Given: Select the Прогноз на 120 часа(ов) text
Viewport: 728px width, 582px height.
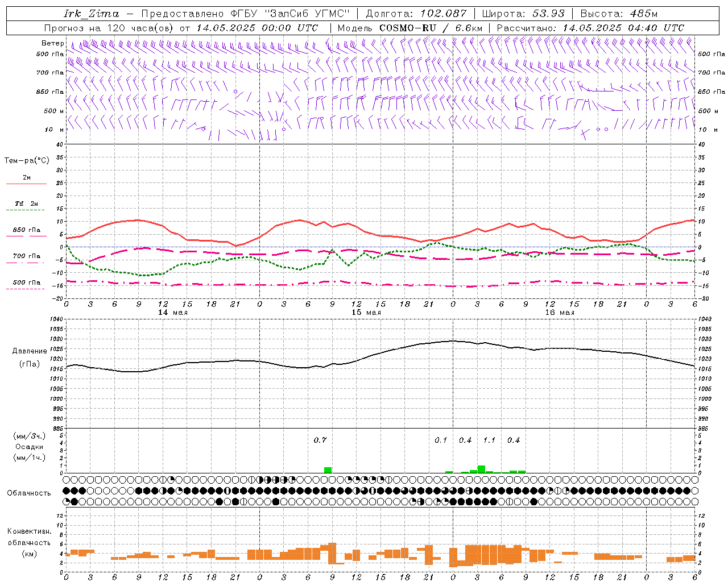Looking at the screenshot, I should [x=109, y=28].
